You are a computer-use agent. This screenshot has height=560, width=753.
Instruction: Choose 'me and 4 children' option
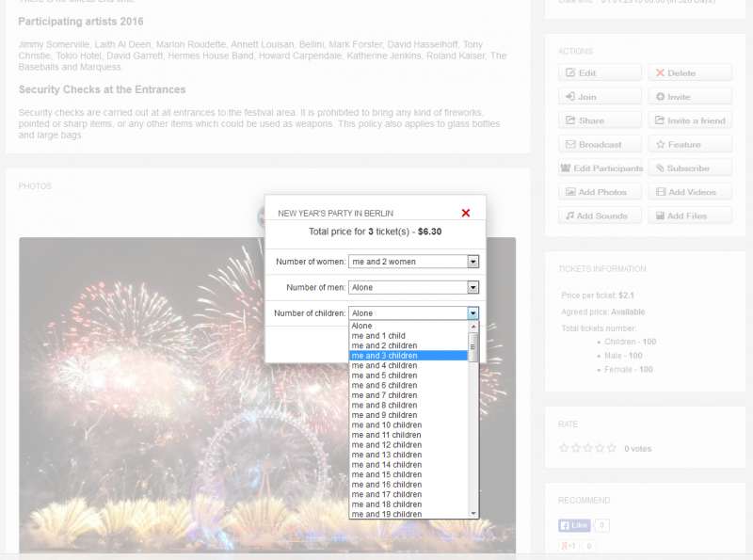[409, 365]
